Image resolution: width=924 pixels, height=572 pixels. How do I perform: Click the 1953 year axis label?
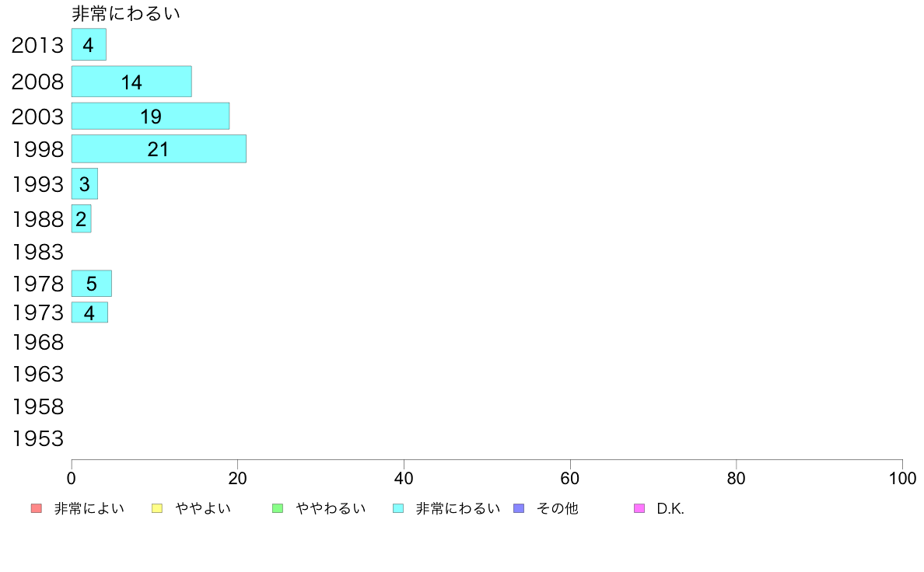[x=37, y=439]
